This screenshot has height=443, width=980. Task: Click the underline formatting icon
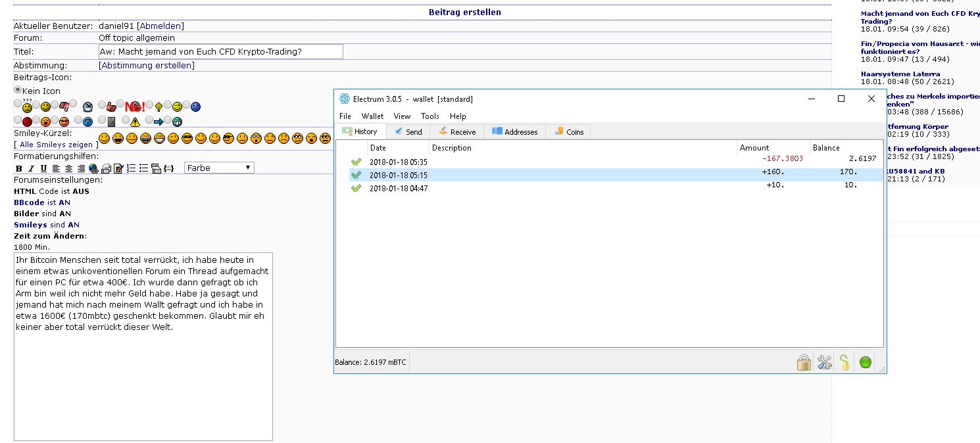coord(43,168)
